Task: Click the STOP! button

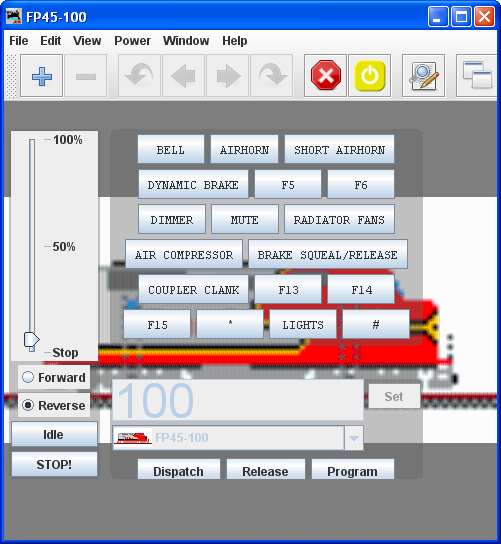Action: (x=54, y=464)
